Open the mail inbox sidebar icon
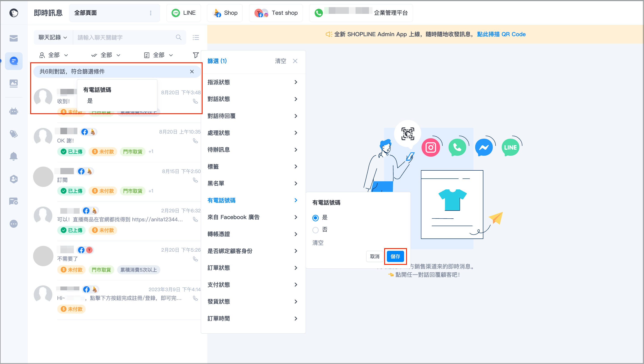 click(13, 38)
